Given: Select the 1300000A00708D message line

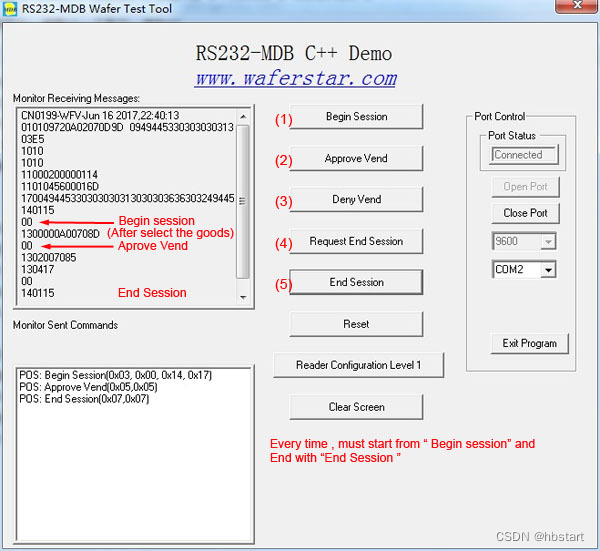Looking at the screenshot, I should tap(60, 234).
